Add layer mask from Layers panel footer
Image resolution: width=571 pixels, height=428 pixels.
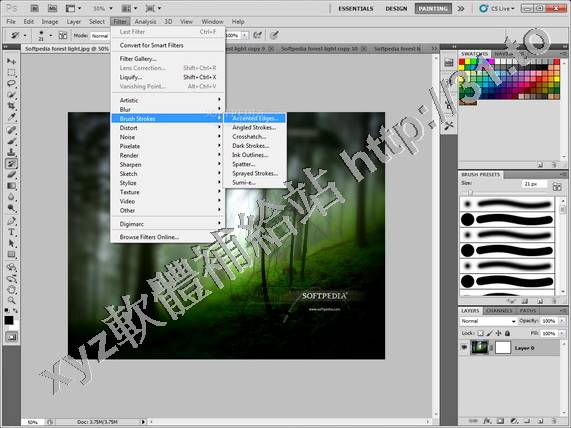(500, 421)
